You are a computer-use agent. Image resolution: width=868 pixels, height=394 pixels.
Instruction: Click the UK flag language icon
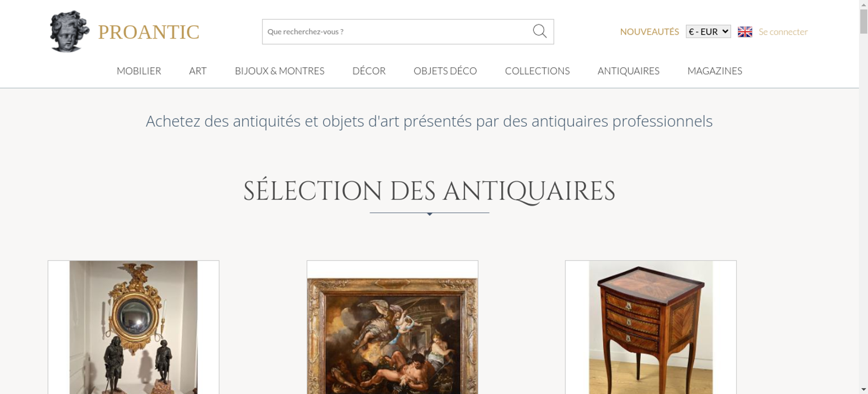pos(745,32)
